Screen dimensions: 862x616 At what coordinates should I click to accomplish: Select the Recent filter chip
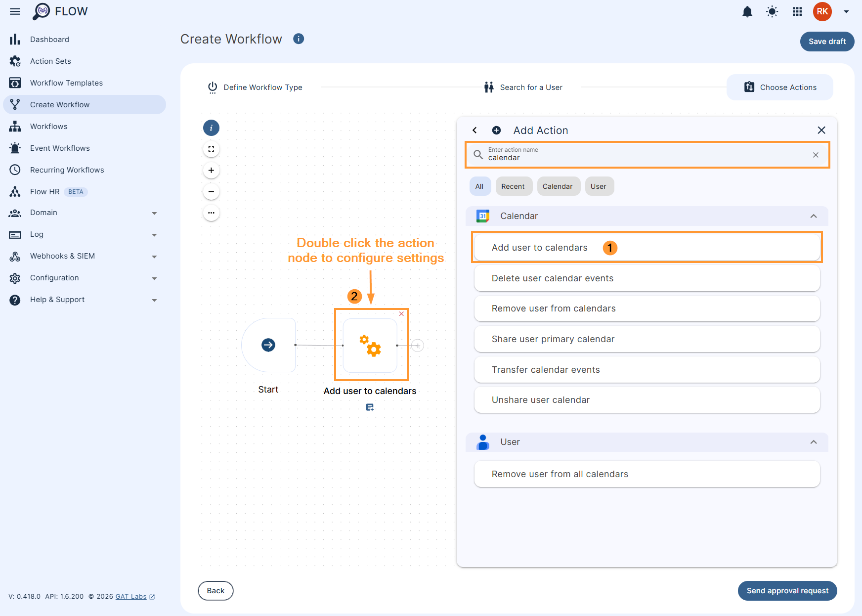[514, 186]
